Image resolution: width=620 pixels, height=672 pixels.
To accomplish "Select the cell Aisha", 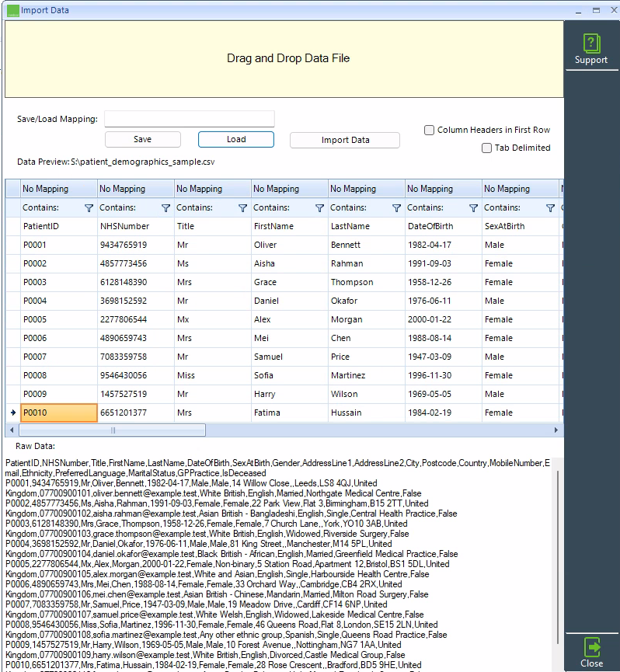I will (290, 263).
